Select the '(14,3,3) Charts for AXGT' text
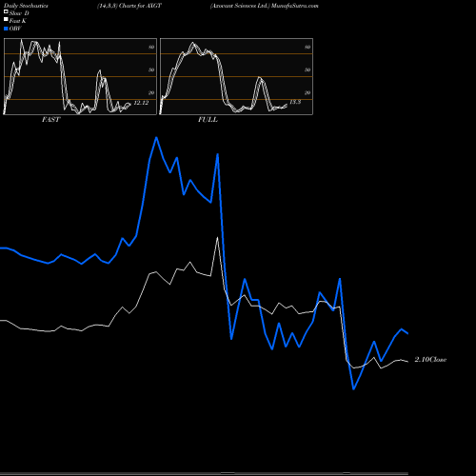Viewport: 476px width, 476px height. click(129, 6)
